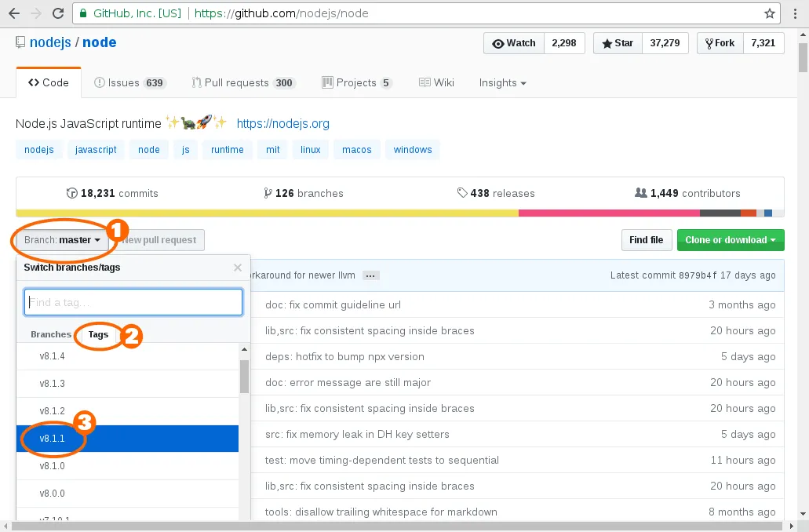The image size is (809, 532).
Task: Click the Pull requests icon
Action: point(197,82)
